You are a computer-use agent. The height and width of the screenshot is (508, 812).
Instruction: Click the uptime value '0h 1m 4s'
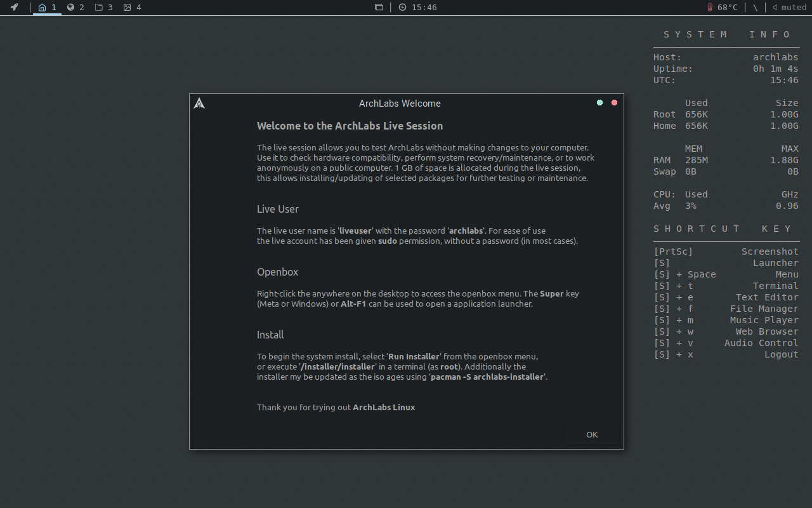click(776, 69)
